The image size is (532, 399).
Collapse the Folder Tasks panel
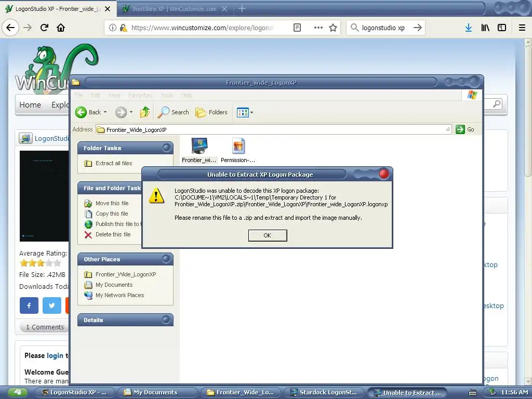pos(166,148)
